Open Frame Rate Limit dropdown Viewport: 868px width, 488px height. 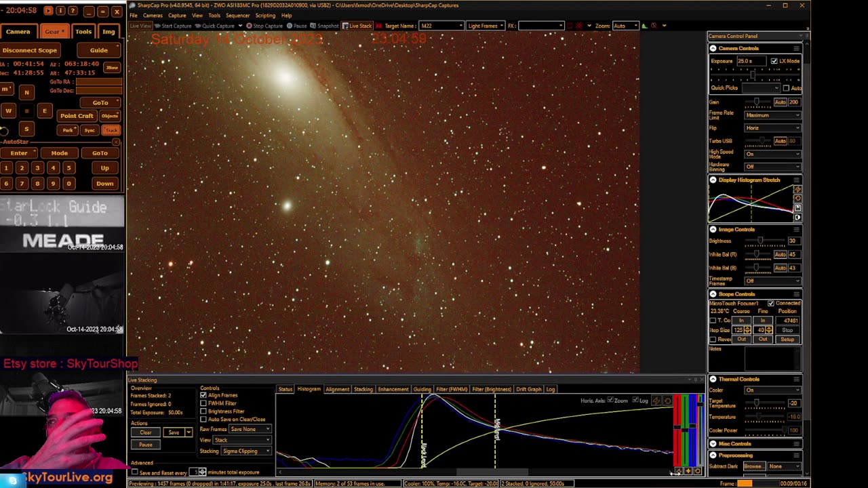772,115
